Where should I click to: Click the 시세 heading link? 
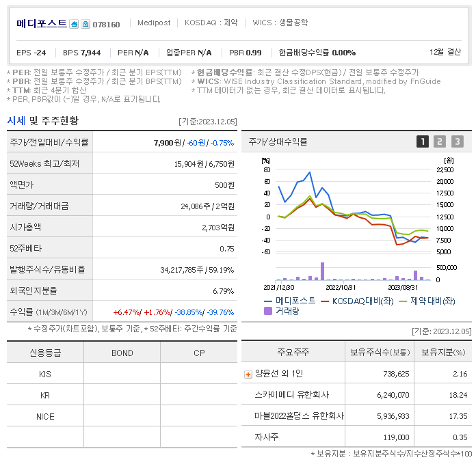[16, 120]
